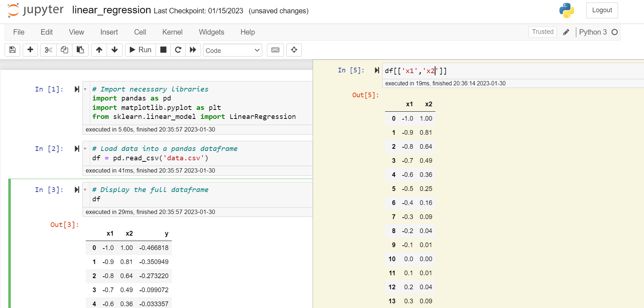Copy selected cells icon
Viewport: 644px width, 308px height.
[x=64, y=50]
